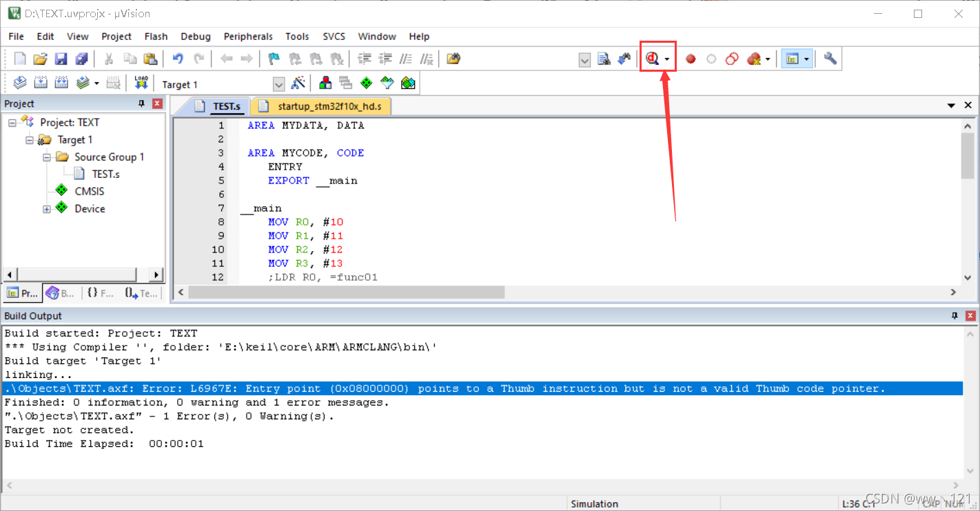
Task: Switch to the Books panel tab
Action: (x=61, y=293)
